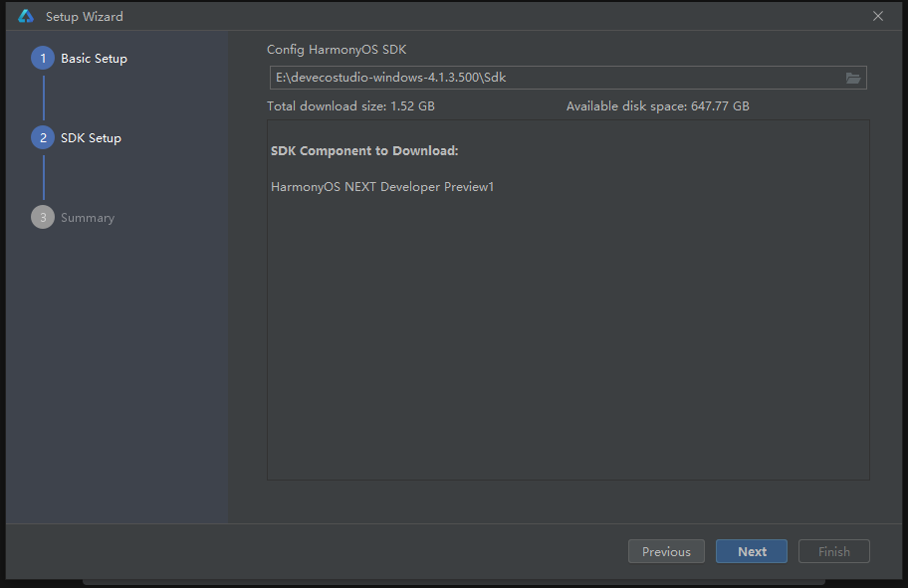The width and height of the screenshot is (908, 588).
Task: Click 'HarmonyOS NEXT Developer Preview1' component text
Action: pyautogui.click(x=382, y=187)
